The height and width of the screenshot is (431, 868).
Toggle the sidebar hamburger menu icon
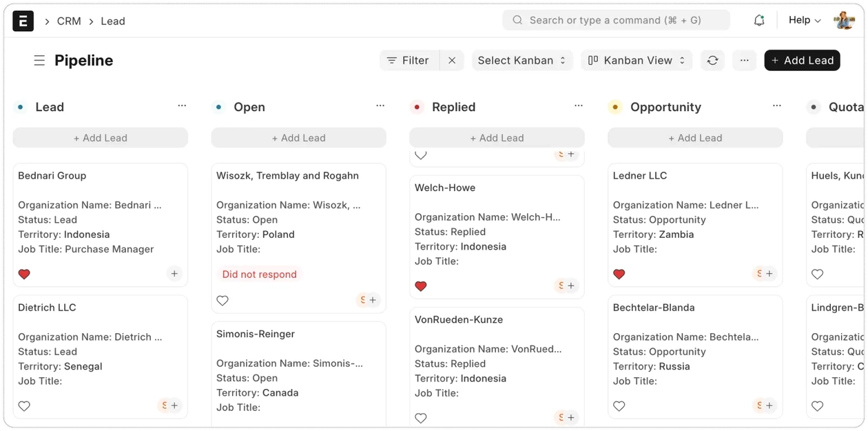coord(39,61)
